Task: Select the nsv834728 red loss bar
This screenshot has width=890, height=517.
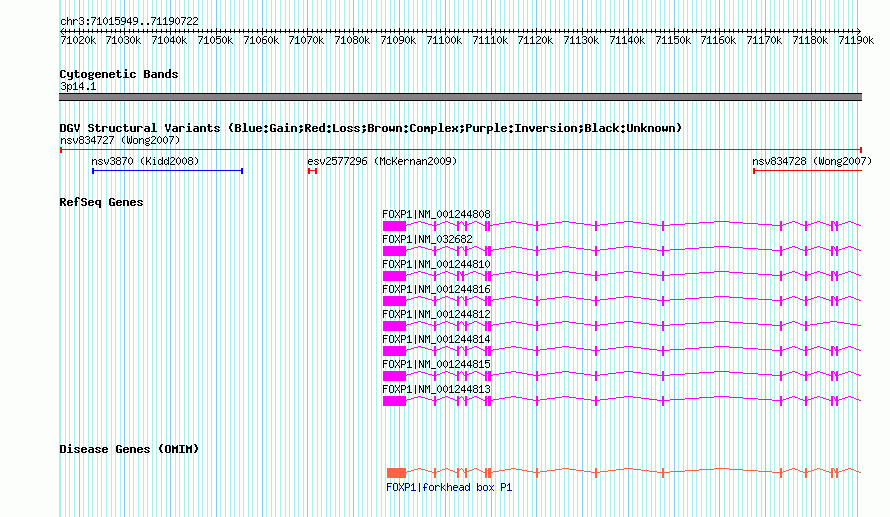Action: [807, 171]
